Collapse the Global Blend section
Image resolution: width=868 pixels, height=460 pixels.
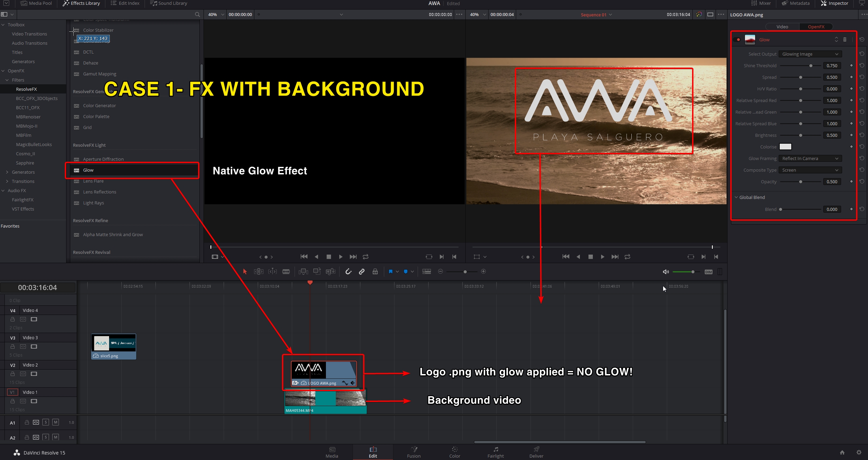click(736, 197)
